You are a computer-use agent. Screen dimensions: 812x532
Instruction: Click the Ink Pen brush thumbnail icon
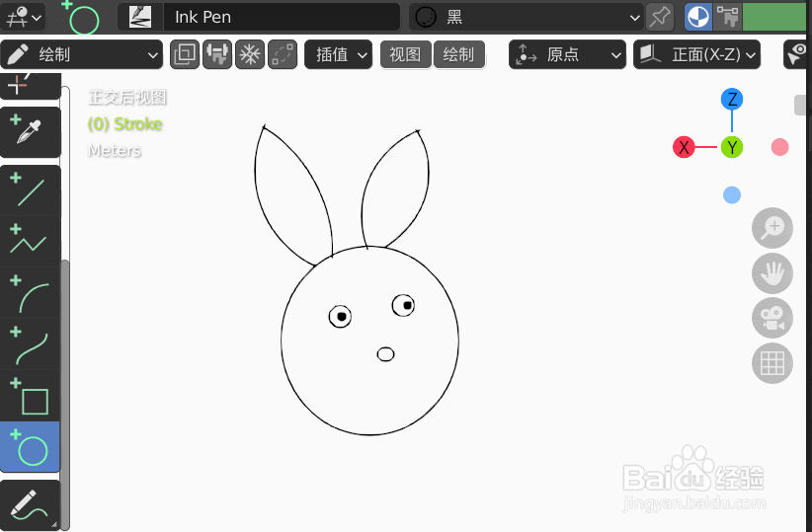point(140,17)
